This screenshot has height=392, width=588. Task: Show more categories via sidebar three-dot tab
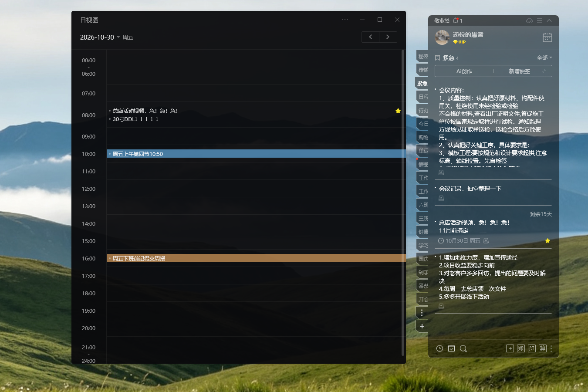pyautogui.click(x=422, y=313)
